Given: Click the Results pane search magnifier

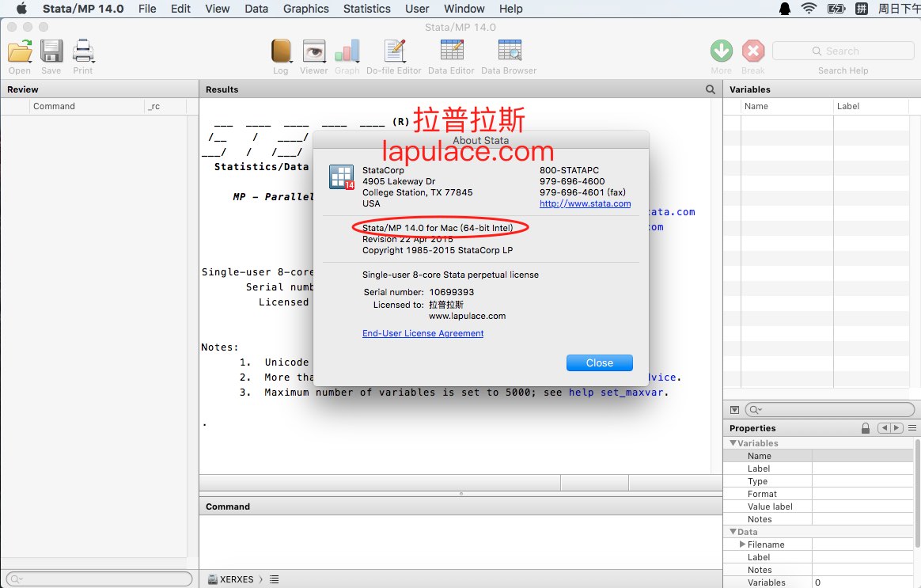Looking at the screenshot, I should [x=710, y=89].
